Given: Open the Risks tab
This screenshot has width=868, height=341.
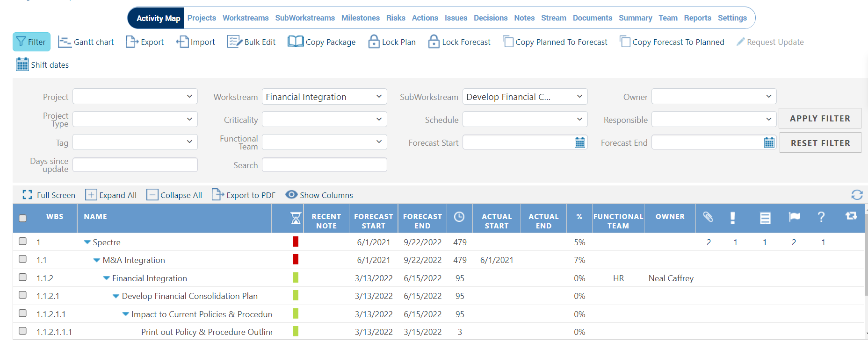Looking at the screenshot, I should point(396,18).
